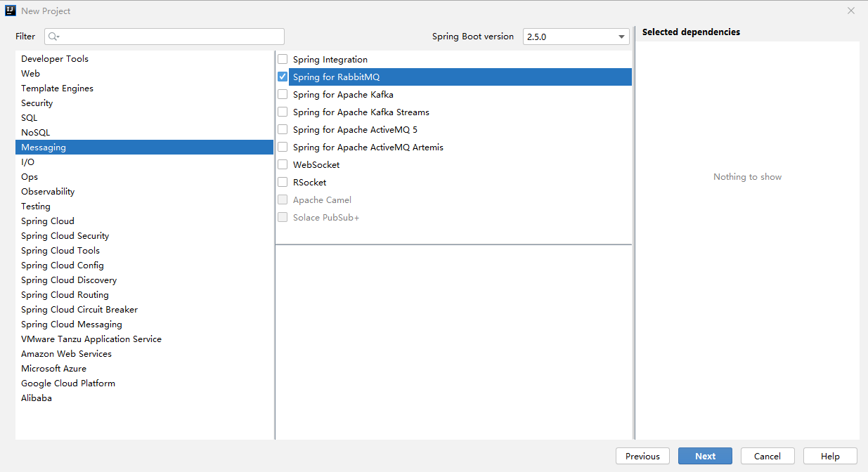The image size is (868, 472).
Task: Select the Developer Tools category
Action: pyautogui.click(x=144, y=59)
